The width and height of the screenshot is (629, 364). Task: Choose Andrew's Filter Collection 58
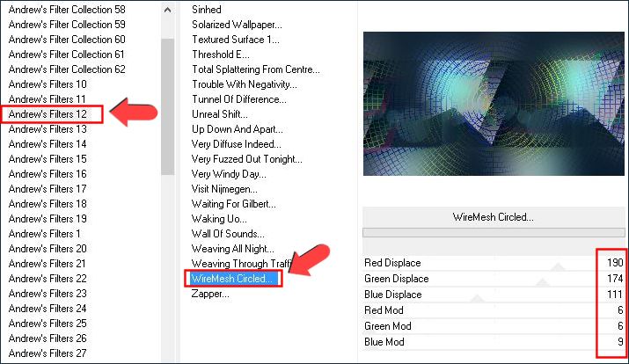pyautogui.click(x=67, y=10)
